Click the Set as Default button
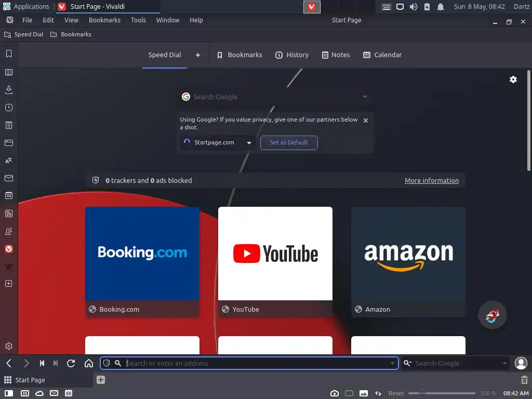 point(289,142)
